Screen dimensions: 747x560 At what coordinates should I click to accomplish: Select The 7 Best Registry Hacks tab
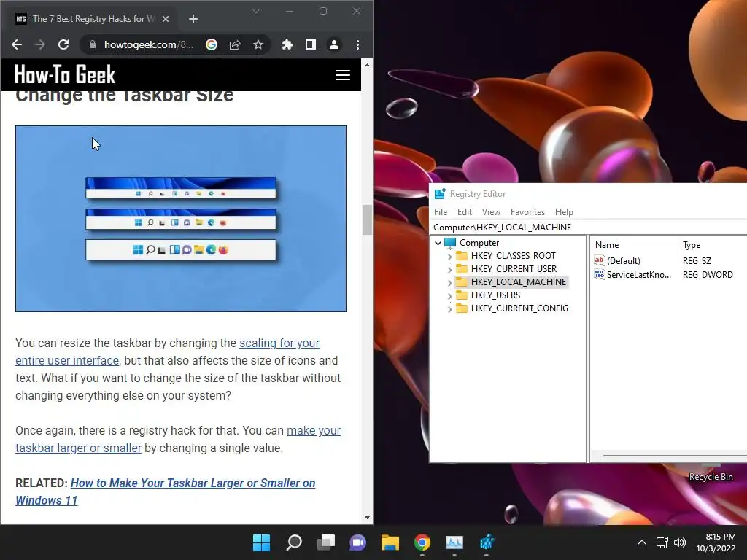click(92, 19)
